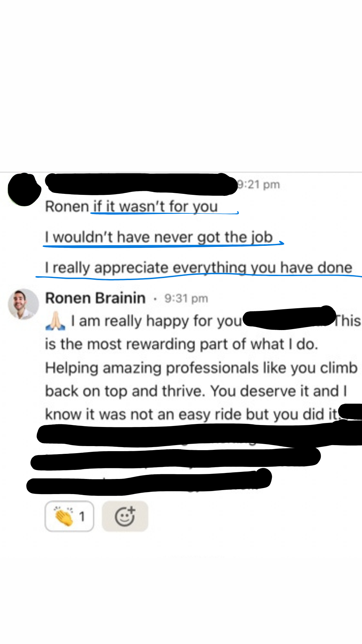Click "back on top and thrive" line

pyautogui.click(x=196, y=391)
